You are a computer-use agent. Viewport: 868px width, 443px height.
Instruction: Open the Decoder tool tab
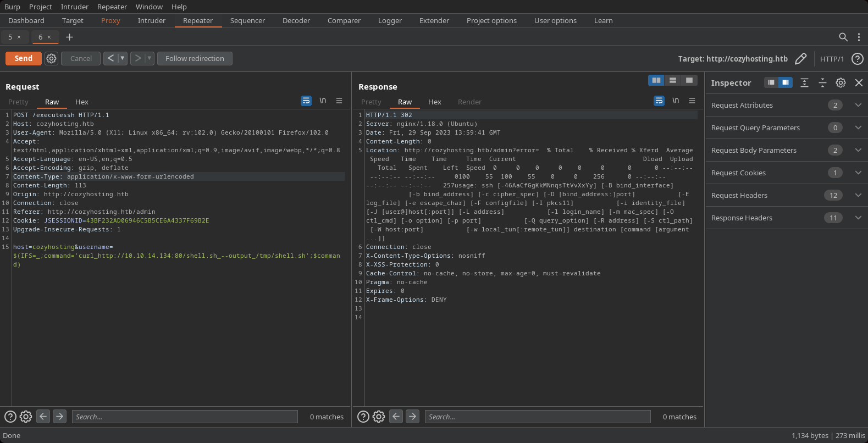point(296,20)
